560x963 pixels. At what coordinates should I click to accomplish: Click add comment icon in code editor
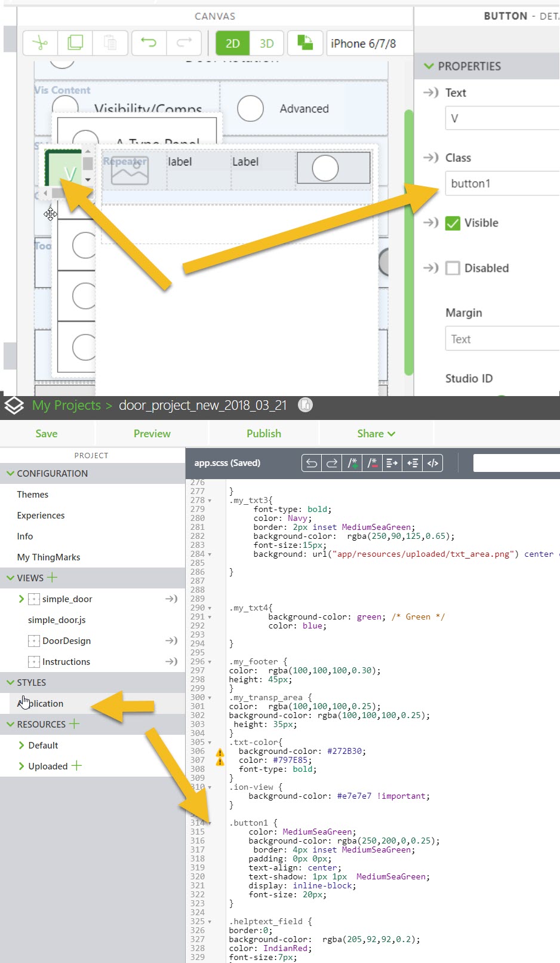[x=353, y=463]
